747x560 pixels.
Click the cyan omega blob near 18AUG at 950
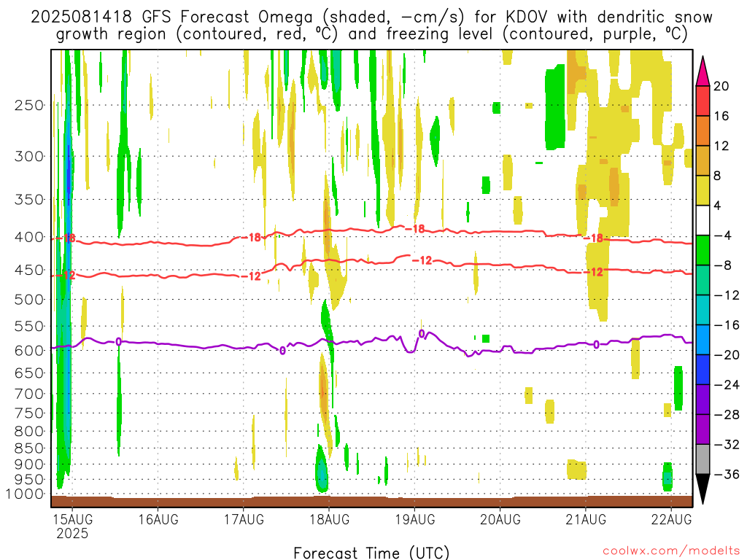322,474
